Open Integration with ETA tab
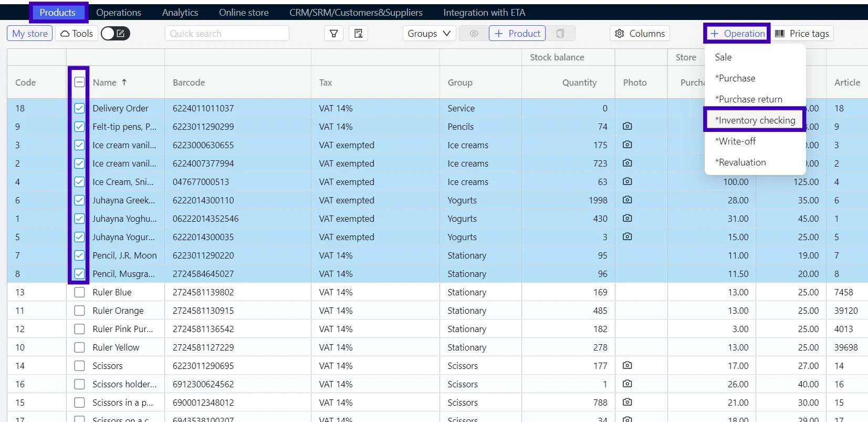This screenshot has height=422, width=868. tap(484, 13)
